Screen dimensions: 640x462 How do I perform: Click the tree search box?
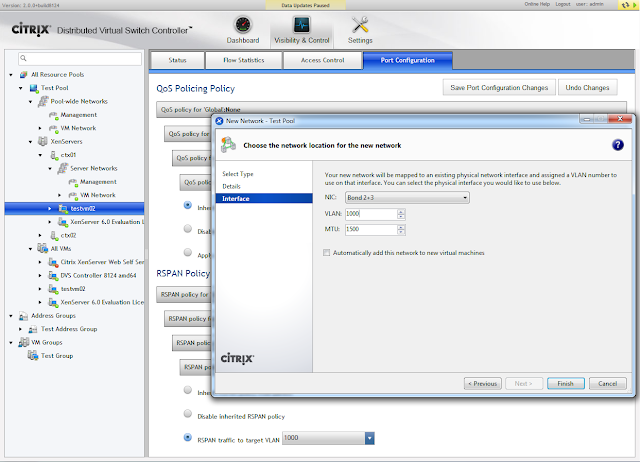(80, 58)
